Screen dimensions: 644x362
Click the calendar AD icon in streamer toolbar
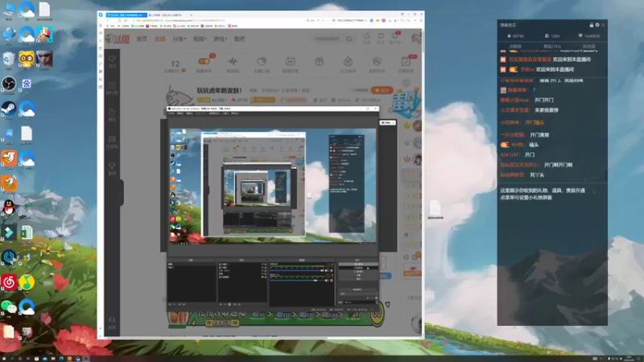click(x=291, y=62)
